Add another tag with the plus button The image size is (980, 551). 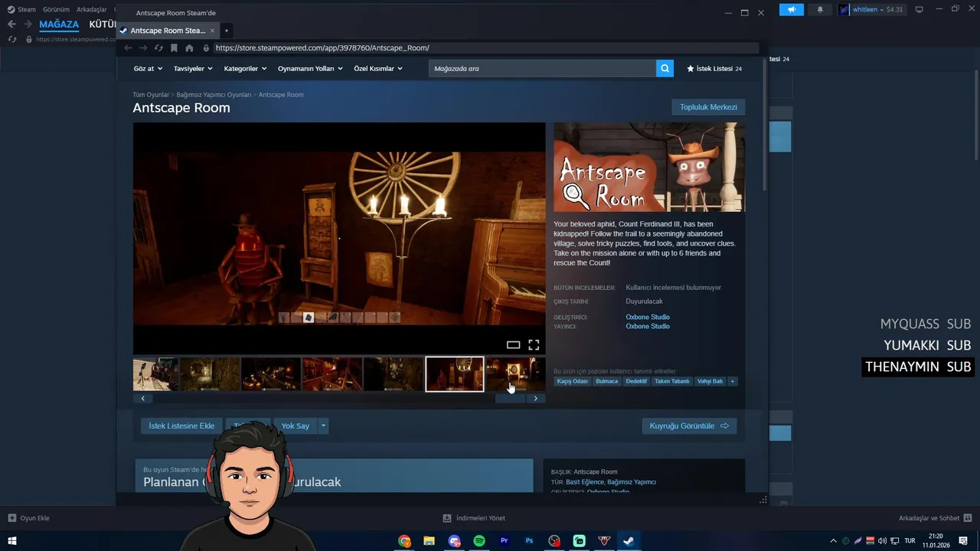732,381
